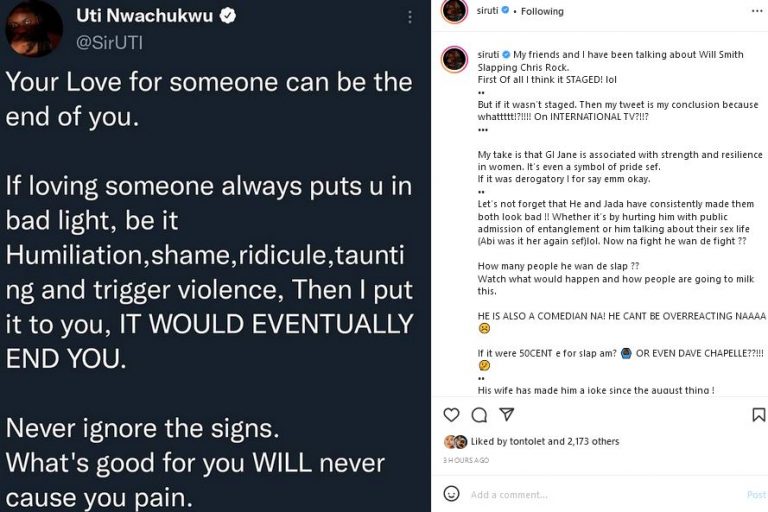
Task: Open the siruti username in the caption
Action: [x=487, y=54]
